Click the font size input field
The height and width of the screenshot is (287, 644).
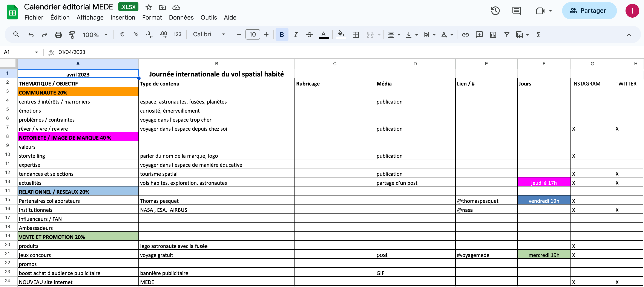click(253, 34)
